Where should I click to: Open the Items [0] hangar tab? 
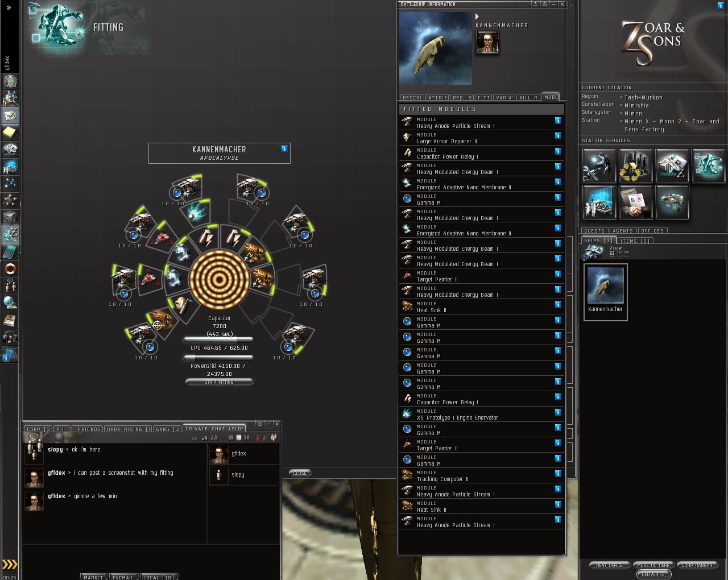[x=635, y=241]
